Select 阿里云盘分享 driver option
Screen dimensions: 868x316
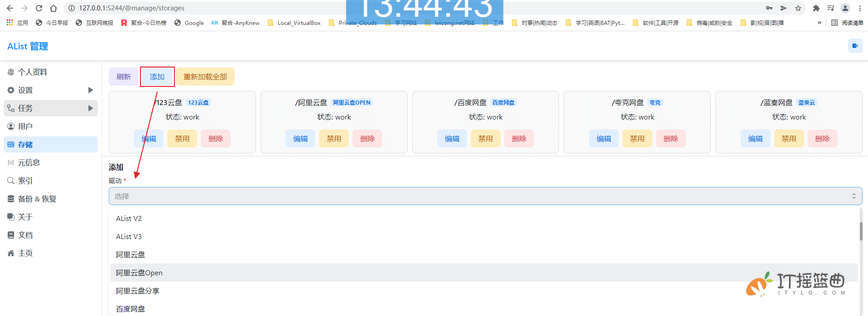[484, 291]
